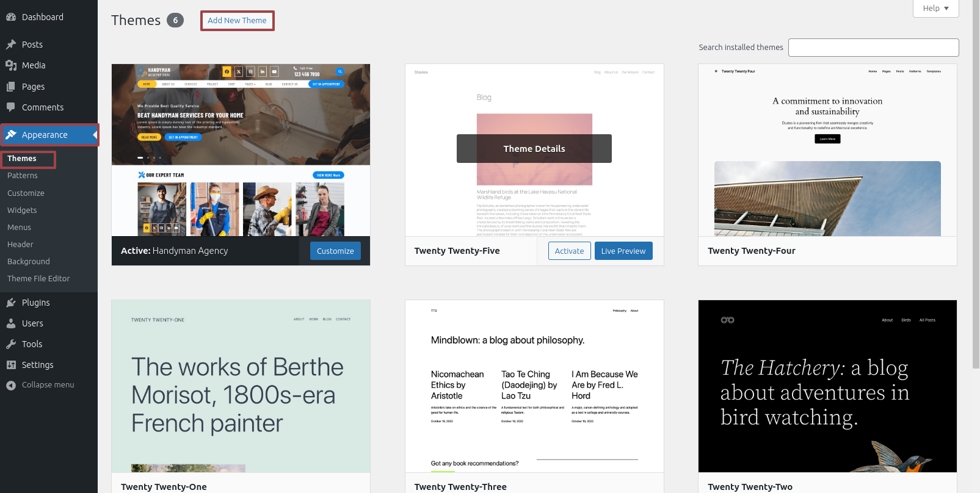Viewport: 980px width, 493px height.
Task: Open the Menus submenu item
Action: pyautogui.click(x=19, y=228)
